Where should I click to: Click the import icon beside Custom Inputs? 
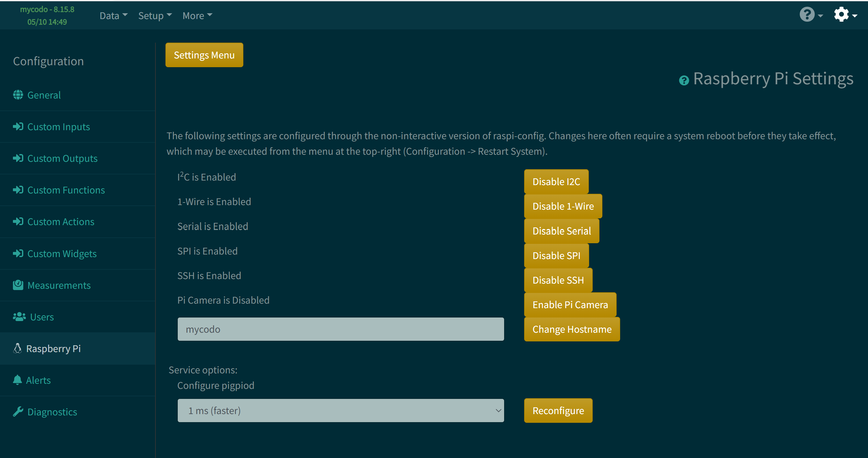(18, 127)
